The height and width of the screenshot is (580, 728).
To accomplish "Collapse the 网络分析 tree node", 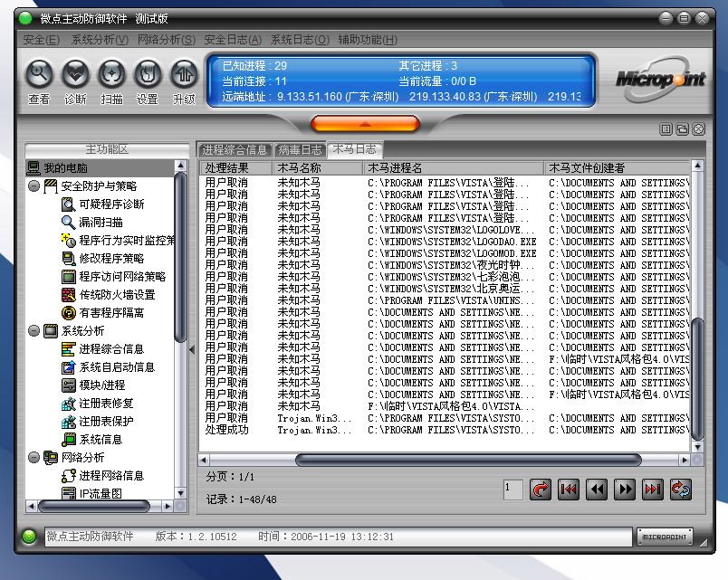I will click(x=34, y=458).
